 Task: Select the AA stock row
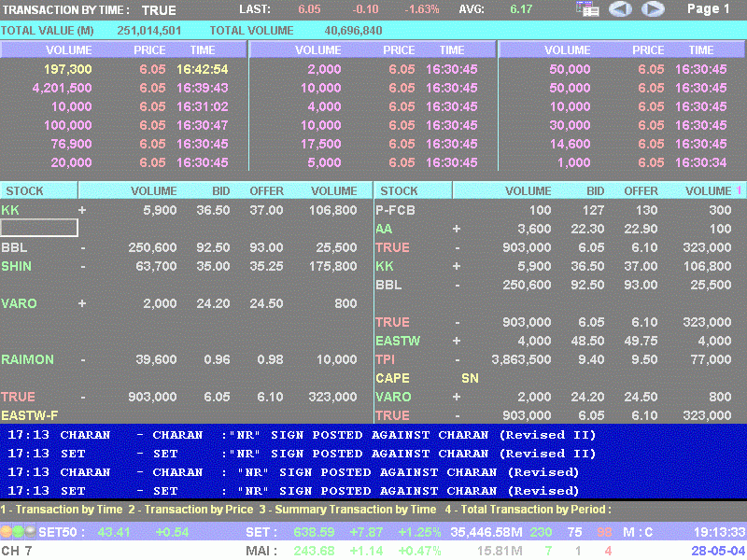[x=560, y=229]
